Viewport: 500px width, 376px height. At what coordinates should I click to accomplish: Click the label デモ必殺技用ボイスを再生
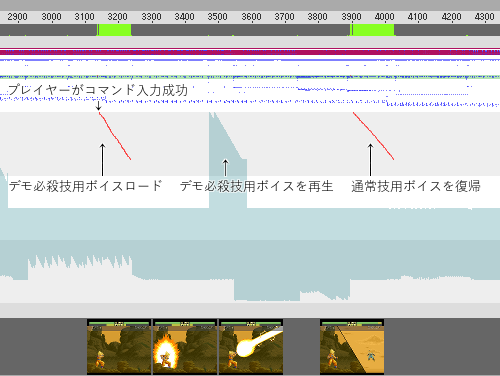257,186
